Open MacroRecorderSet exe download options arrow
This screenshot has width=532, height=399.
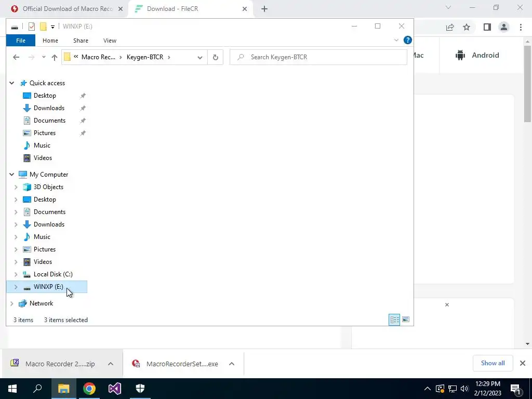232,364
